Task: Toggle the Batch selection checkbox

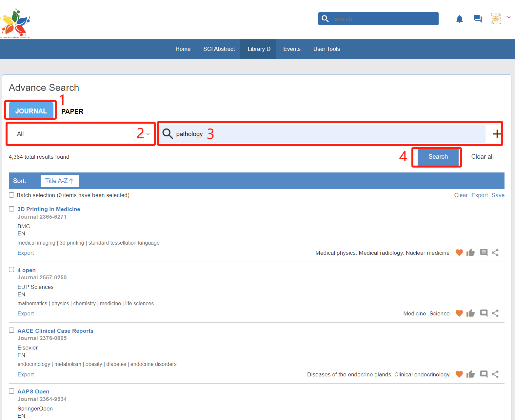Action: coord(11,195)
